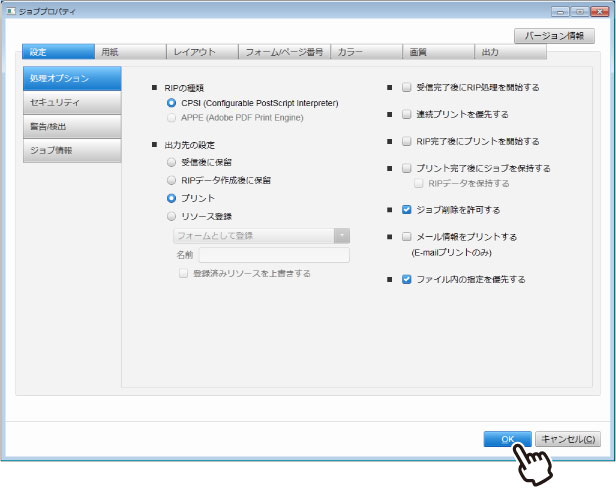The width and height of the screenshot is (616, 489).
Task: Open the セキュリティ sidebar section
Action: [x=72, y=103]
